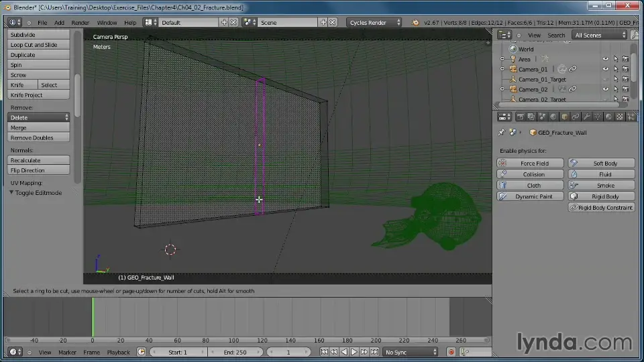
Task: Open the Info editor type selector
Action: pos(15,23)
